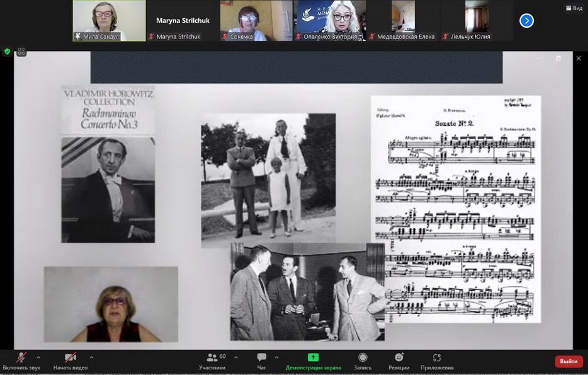Select Мила Сандул's video thumbnail
This screenshot has height=375, width=588.
[x=109, y=21]
